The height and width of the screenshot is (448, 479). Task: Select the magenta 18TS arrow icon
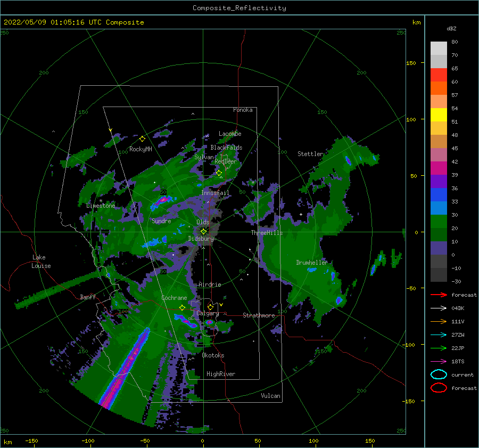(439, 362)
